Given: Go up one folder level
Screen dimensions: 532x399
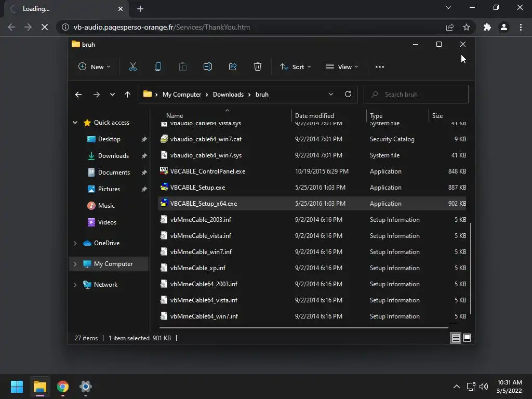Looking at the screenshot, I should 127,95.
